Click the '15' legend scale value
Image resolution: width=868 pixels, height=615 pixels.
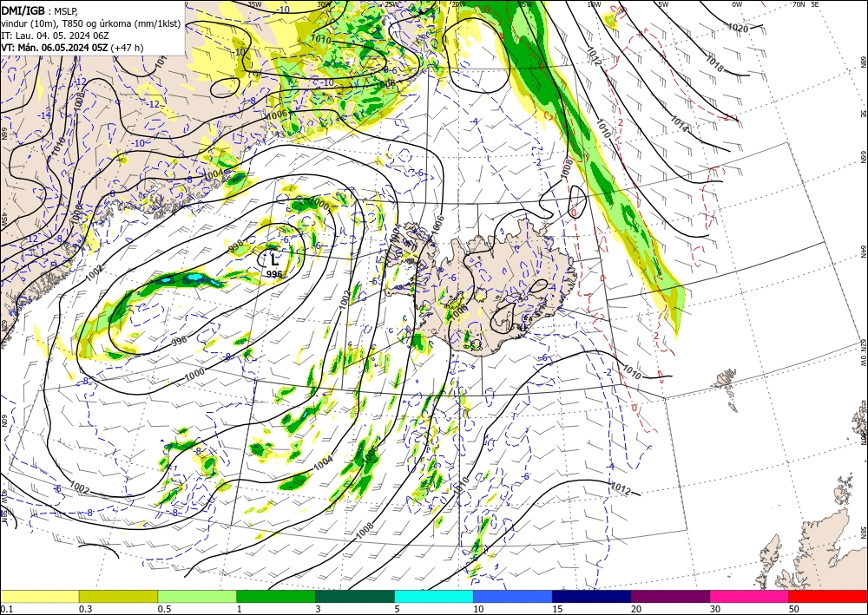coord(557,609)
